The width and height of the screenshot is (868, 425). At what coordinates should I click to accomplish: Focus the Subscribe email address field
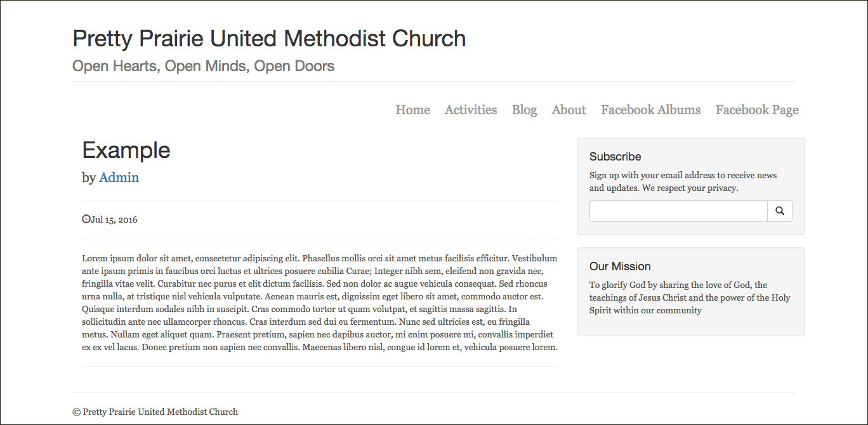coord(678,211)
